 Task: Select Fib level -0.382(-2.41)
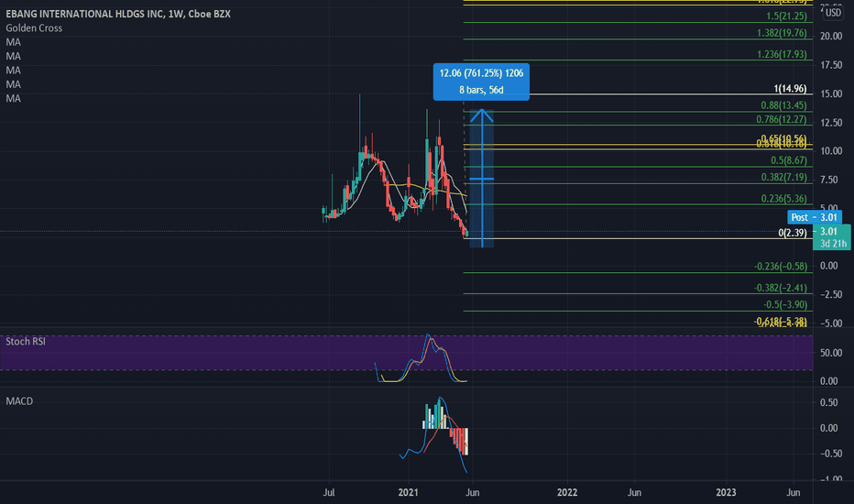tap(781, 288)
